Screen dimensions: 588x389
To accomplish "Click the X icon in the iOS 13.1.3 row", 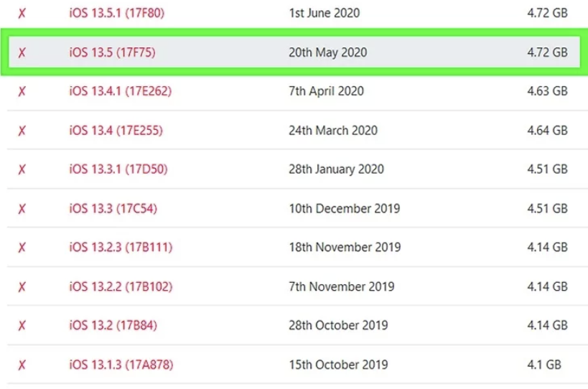I will click(x=22, y=365).
